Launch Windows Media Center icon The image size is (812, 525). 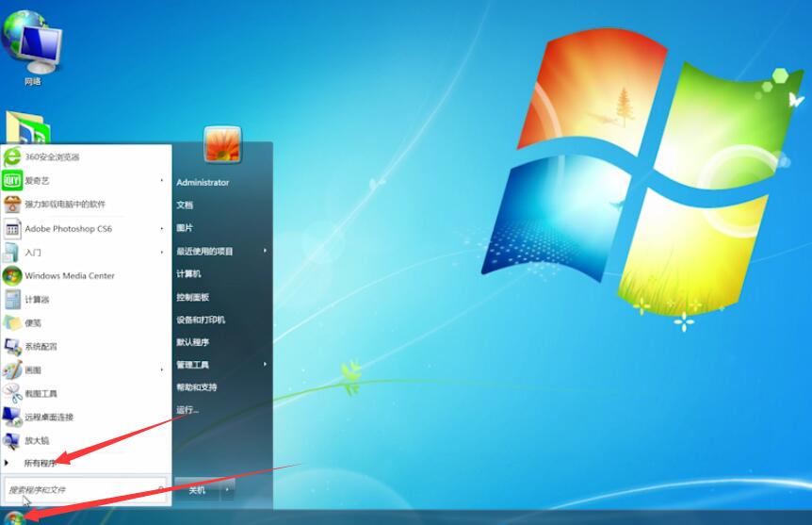12,276
